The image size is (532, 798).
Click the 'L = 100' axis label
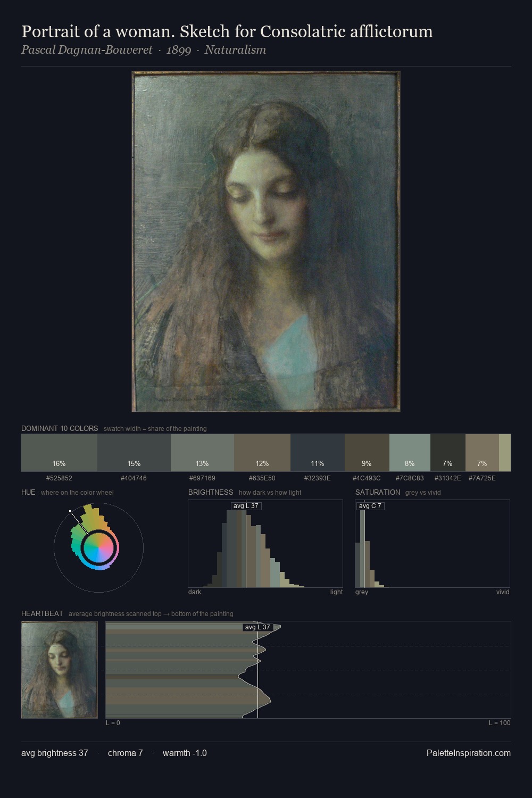click(500, 723)
